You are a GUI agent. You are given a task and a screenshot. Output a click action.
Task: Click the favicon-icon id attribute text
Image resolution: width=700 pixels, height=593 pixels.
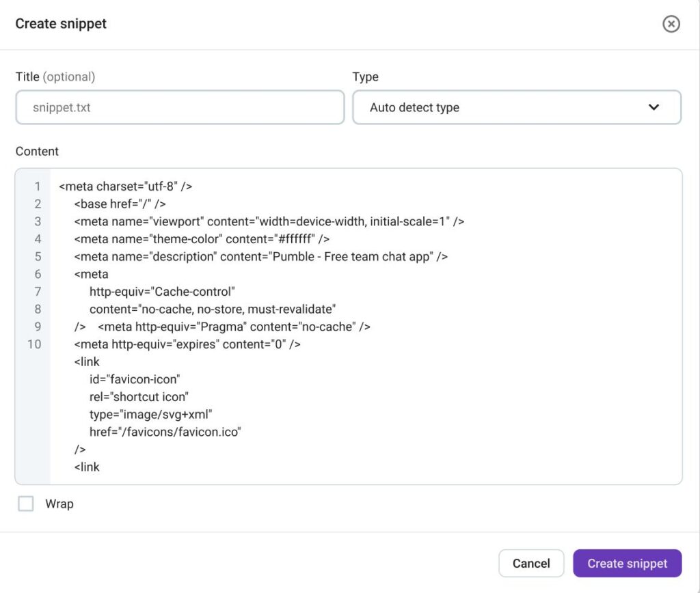[135, 379]
